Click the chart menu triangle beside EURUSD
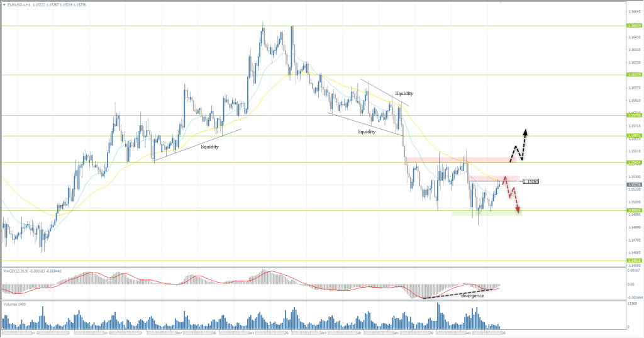644x338 pixels. [x=3, y=4]
